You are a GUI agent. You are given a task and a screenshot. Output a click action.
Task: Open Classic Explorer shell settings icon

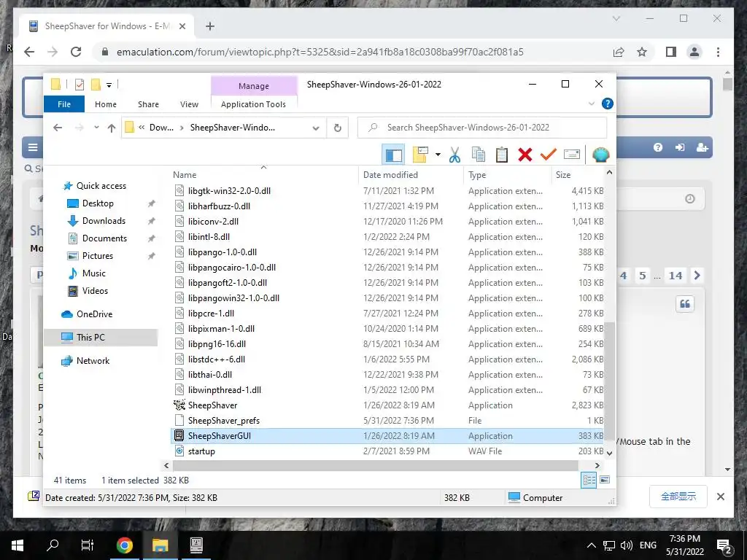tap(601, 155)
